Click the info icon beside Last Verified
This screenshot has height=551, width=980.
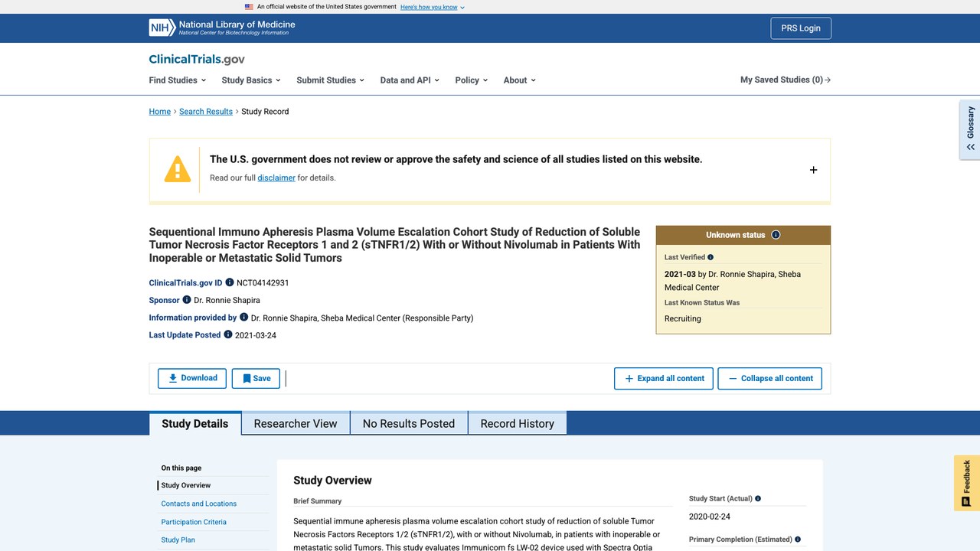tap(710, 257)
